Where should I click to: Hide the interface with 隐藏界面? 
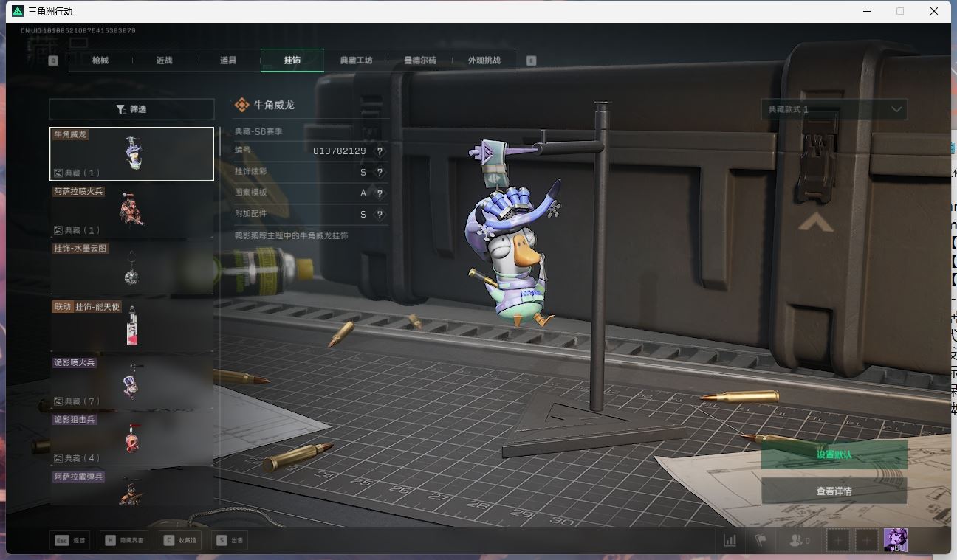click(124, 541)
